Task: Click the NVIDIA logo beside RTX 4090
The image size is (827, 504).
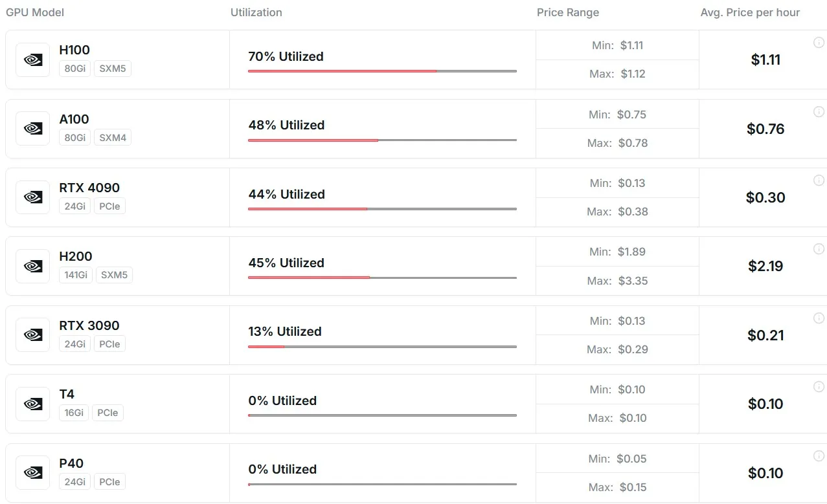Action: [33, 197]
